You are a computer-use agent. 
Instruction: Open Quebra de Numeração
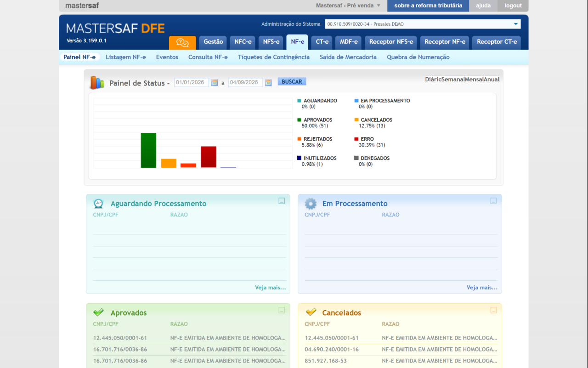tap(418, 57)
